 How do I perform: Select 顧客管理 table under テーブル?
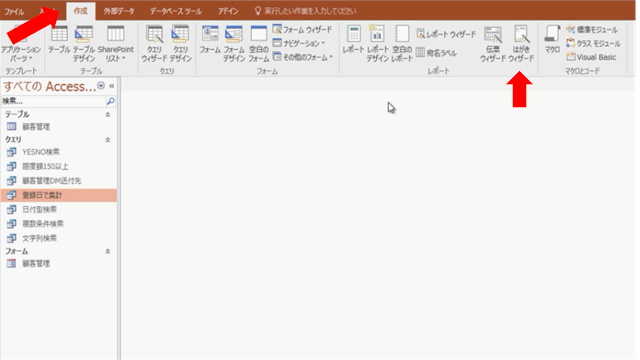pyautogui.click(x=58, y=127)
